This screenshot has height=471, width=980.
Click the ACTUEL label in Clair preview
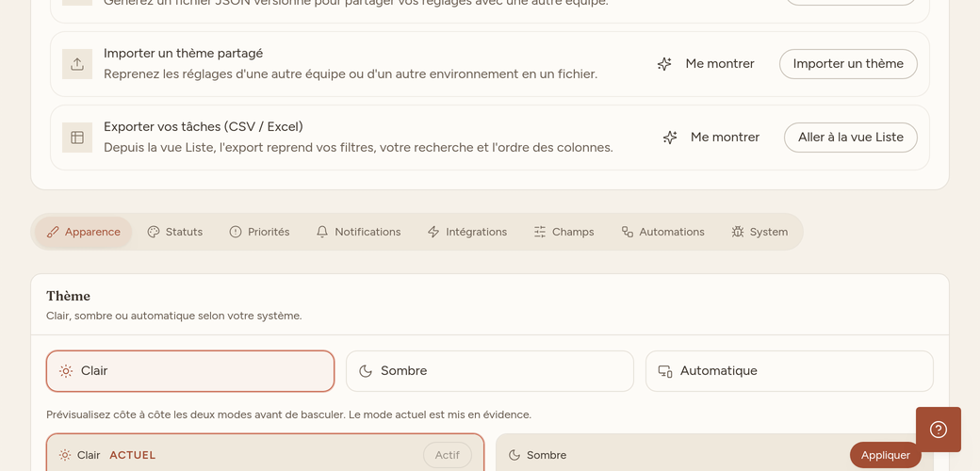pyautogui.click(x=133, y=455)
